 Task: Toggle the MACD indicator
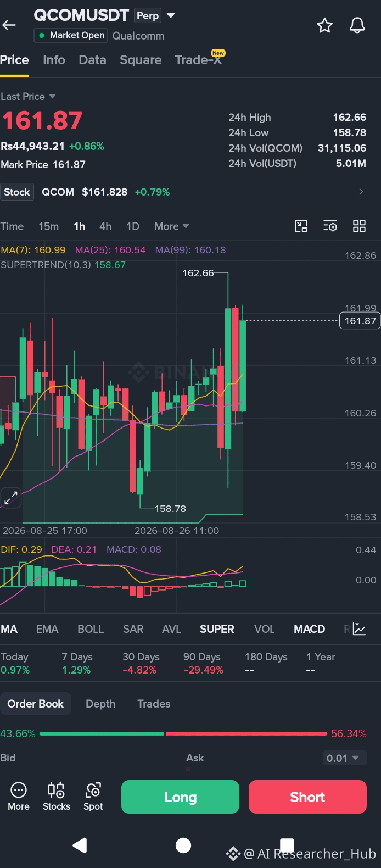tap(309, 629)
